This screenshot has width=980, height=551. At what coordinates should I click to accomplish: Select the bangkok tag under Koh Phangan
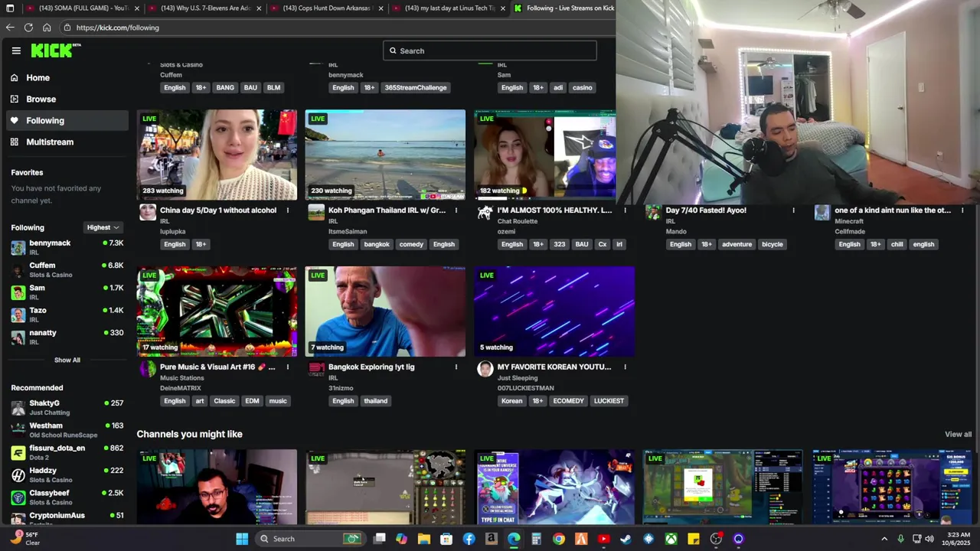tap(377, 244)
